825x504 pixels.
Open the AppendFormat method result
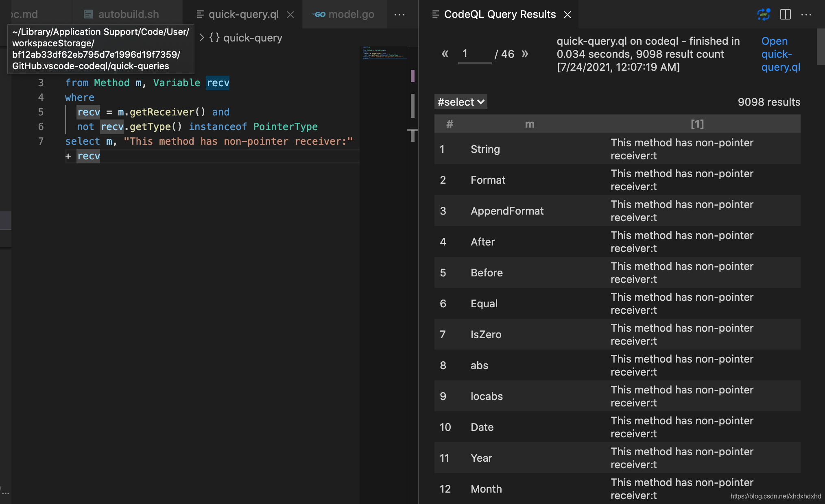pyautogui.click(x=507, y=211)
